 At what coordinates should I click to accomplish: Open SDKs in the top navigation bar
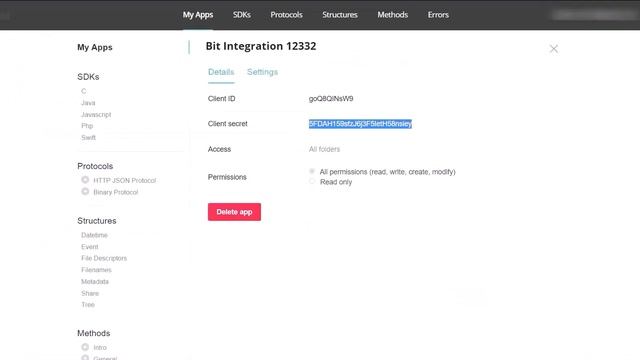[x=242, y=15]
